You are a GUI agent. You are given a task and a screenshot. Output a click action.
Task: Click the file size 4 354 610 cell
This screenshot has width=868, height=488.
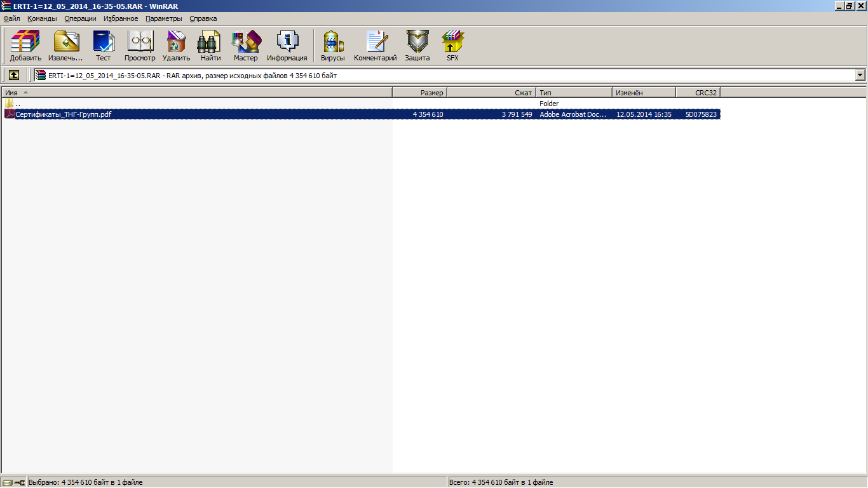(428, 114)
